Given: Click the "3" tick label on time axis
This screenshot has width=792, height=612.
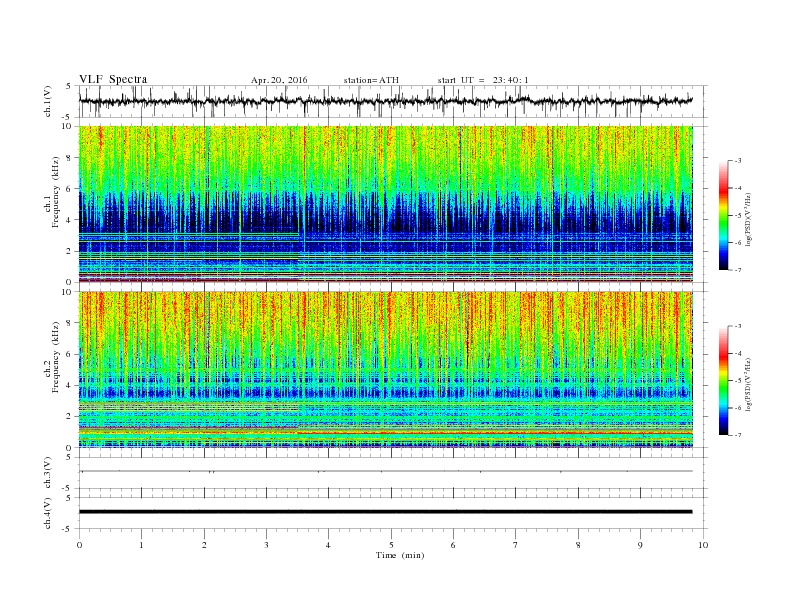Looking at the screenshot, I should 266,545.
